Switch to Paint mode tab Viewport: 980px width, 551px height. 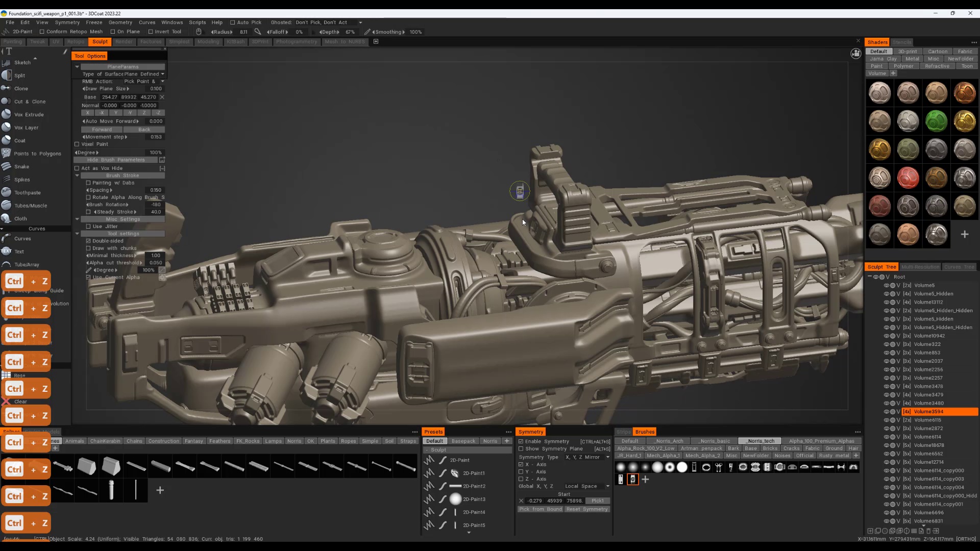(x=12, y=41)
